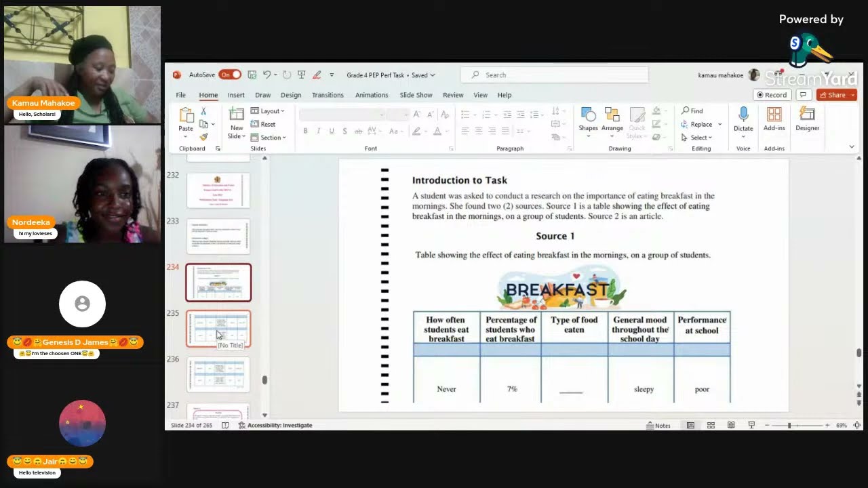
Task: Switch to Reading View icon
Action: [x=731, y=425]
